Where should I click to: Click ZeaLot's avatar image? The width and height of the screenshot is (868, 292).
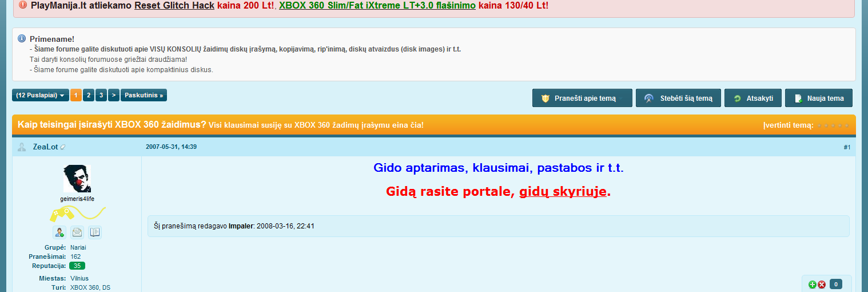pos(77,179)
